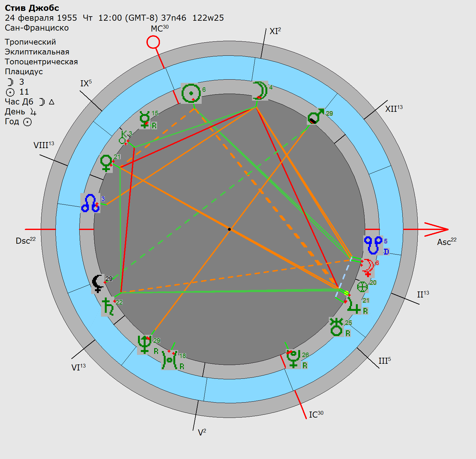Select the II13 house label
The height and width of the screenshot is (459, 476).
coord(423,294)
